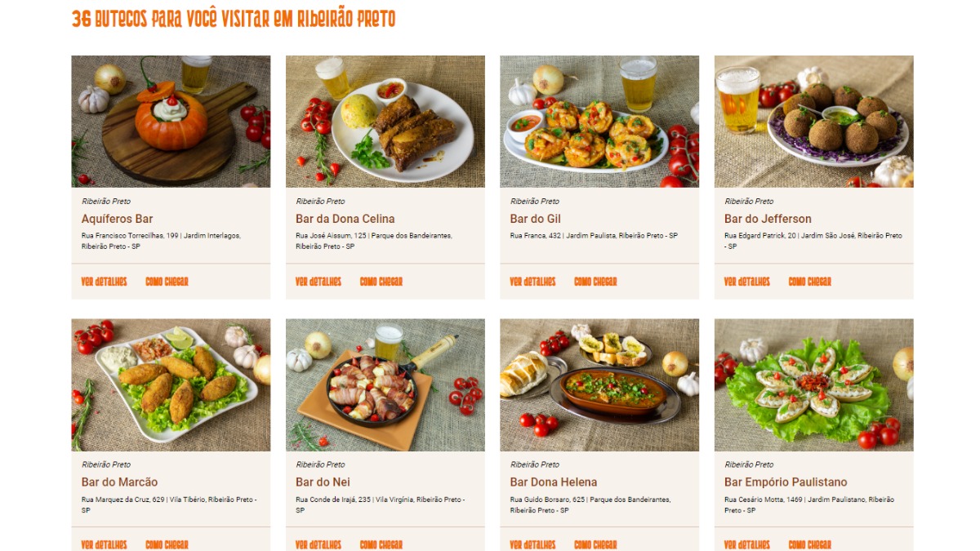Select the Bar do Marcão dish photo
This screenshot has width=980, height=551.
point(171,385)
